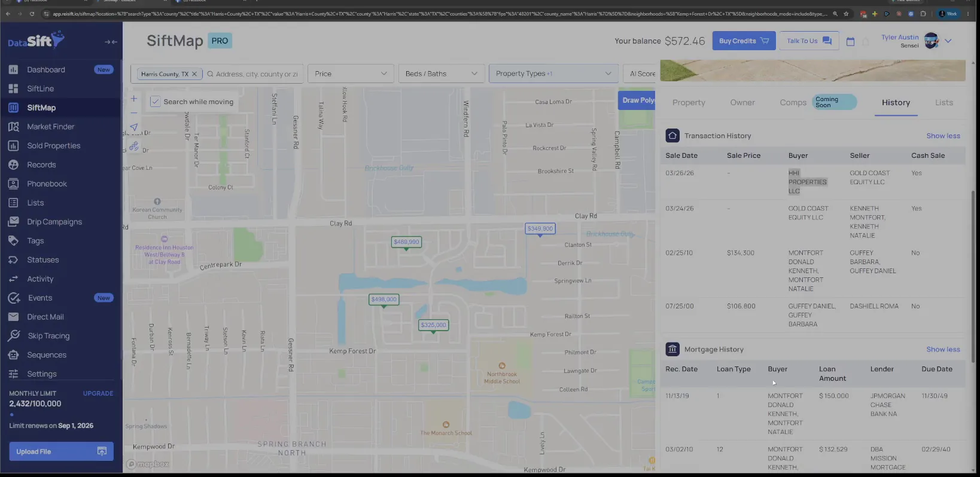Viewport: 980px width, 477px height.
Task: Collapse Transaction History with Show less
Action: (943, 136)
